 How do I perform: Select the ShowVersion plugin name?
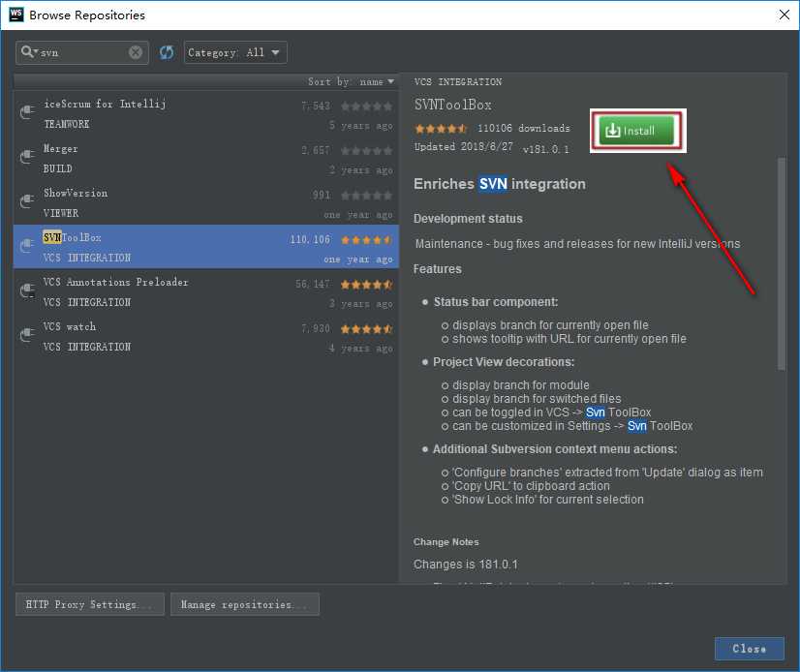[x=76, y=193]
